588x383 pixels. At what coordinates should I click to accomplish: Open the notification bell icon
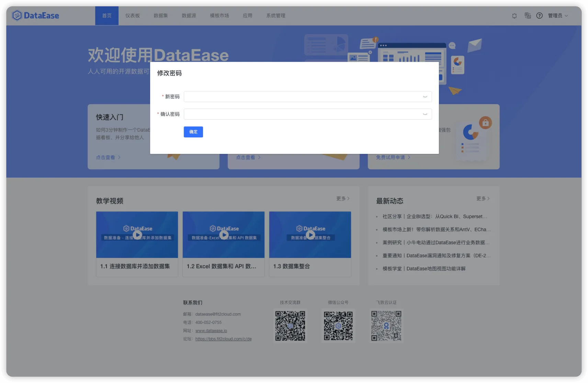[514, 16]
